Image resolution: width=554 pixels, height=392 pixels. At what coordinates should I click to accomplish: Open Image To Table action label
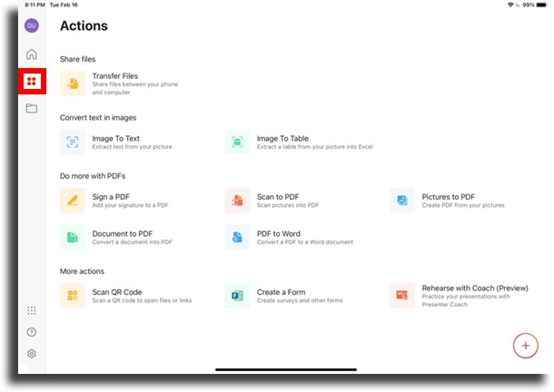pos(282,139)
